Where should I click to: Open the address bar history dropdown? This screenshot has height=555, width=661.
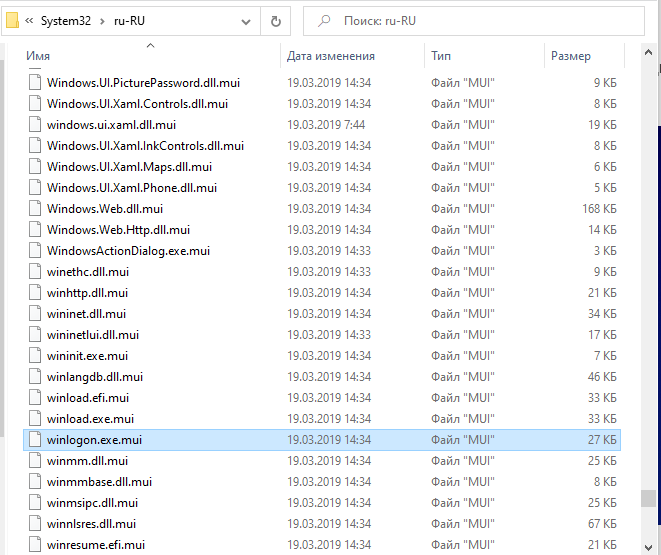click(x=246, y=21)
